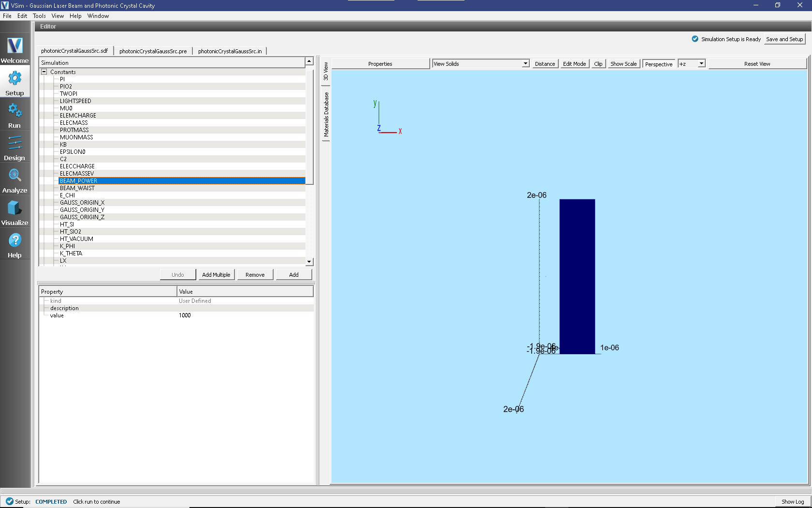Click the Property column header
Image resolution: width=812 pixels, height=508 pixels.
108,291
